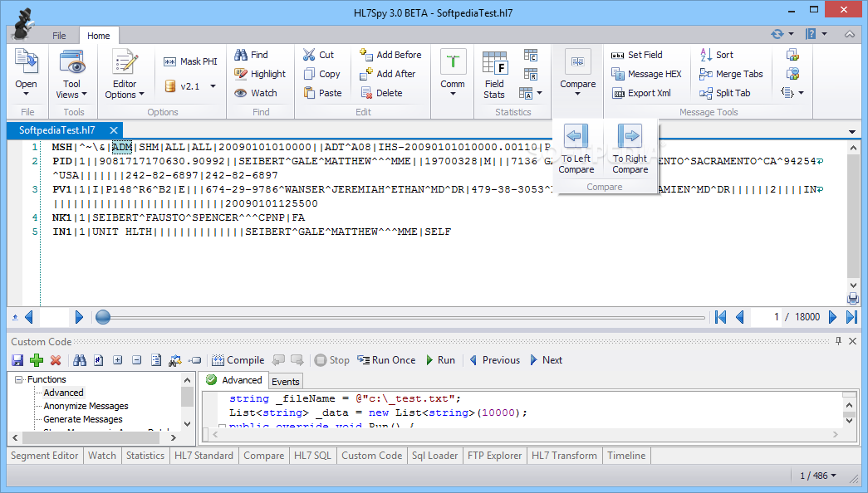Delete function with red X icon
This screenshot has width=868, height=493.
pyautogui.click(x=56, y=360)
